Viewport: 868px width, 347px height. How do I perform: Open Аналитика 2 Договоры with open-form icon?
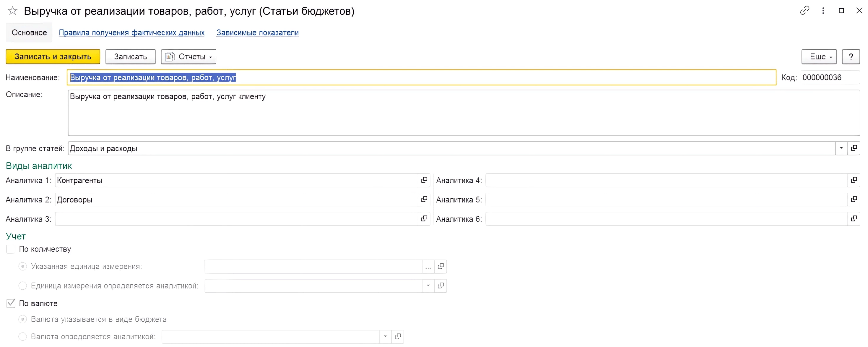(424, 199)
